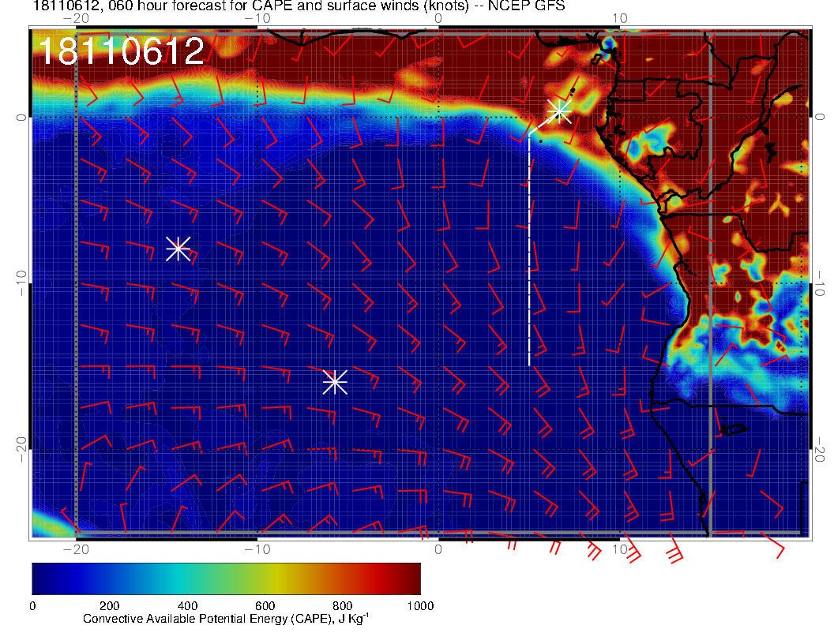Screen dimensions: 834x644
Task: Pick the dark red end of the CAPE colorbar
Action: 411,578
